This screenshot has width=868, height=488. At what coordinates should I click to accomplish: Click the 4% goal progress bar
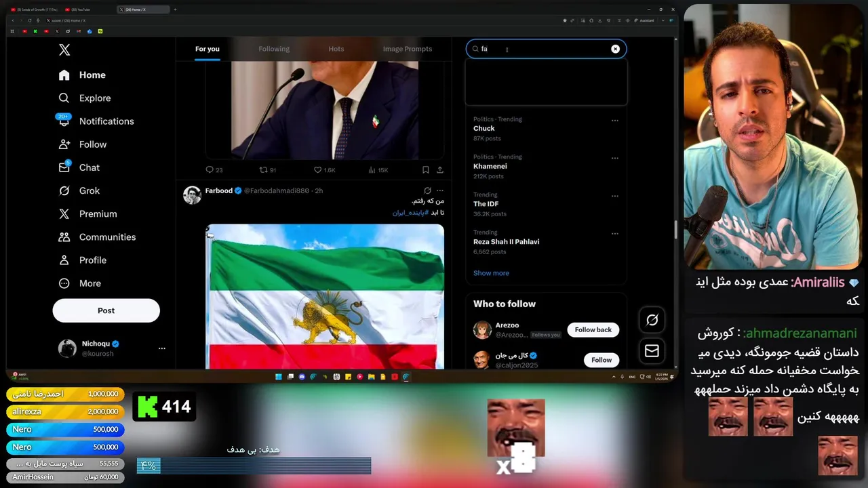tap(254, 466)
